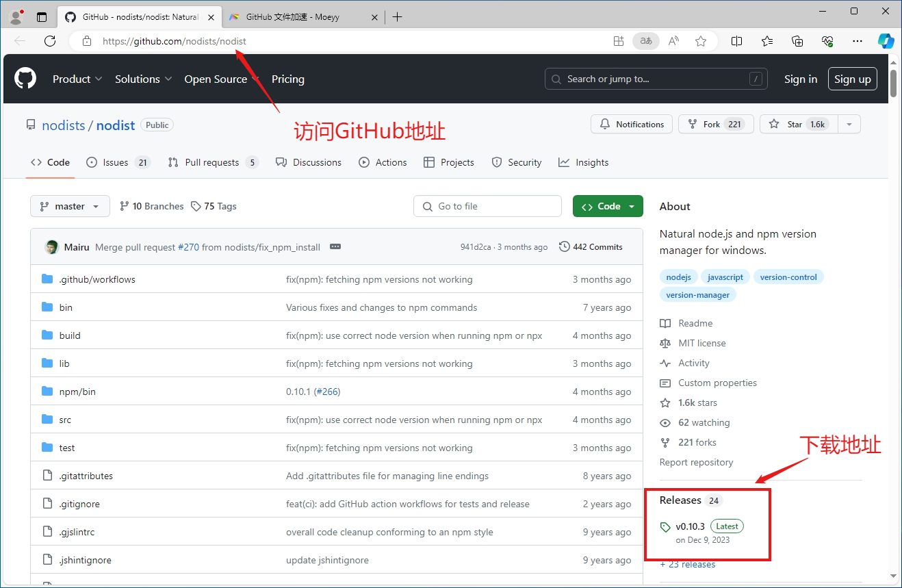Viewport: 902px width, 588px height.
Task: Open the Discussions tab
Action: click(x=309, y=162)
